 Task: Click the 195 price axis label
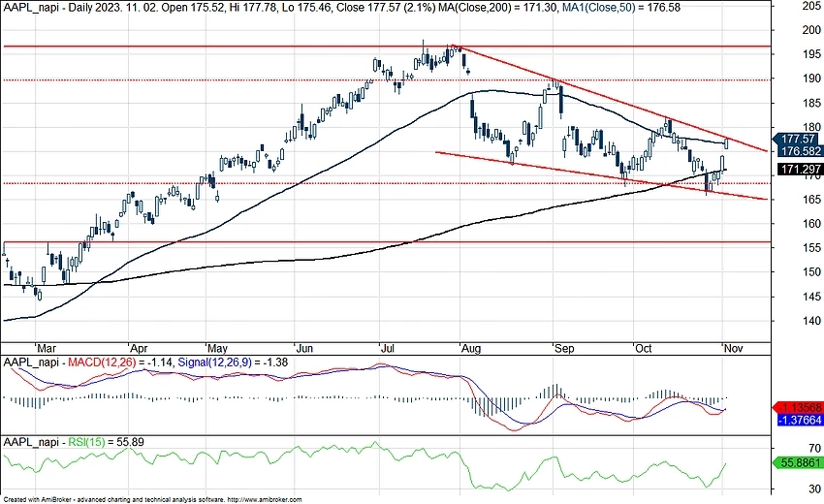pyautogui.click(x=811, y=54)
